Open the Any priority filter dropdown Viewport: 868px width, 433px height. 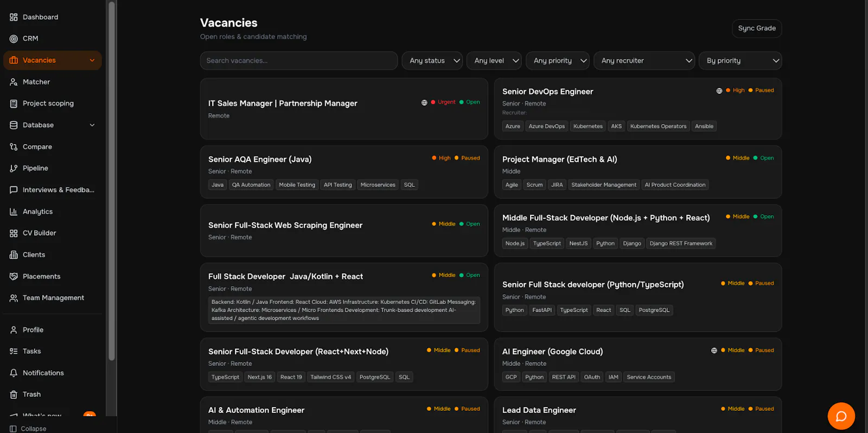[x=557, y=61]
